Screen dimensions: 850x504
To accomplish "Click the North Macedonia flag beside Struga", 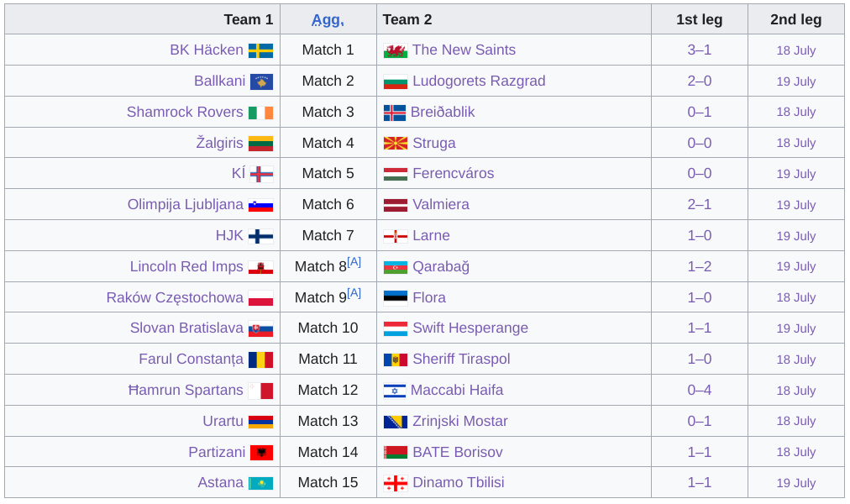I will click(x=396, y=144).
